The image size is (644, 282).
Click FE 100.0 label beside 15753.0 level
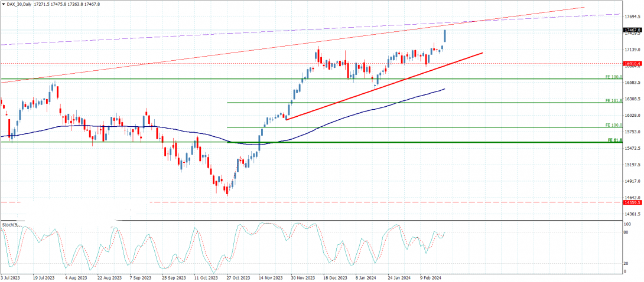(614, 124)
